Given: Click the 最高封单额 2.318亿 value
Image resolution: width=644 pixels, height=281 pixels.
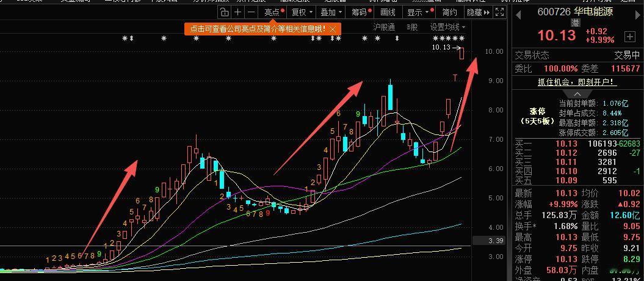Looking at the screenshot, I should click(x=615, y=123).
